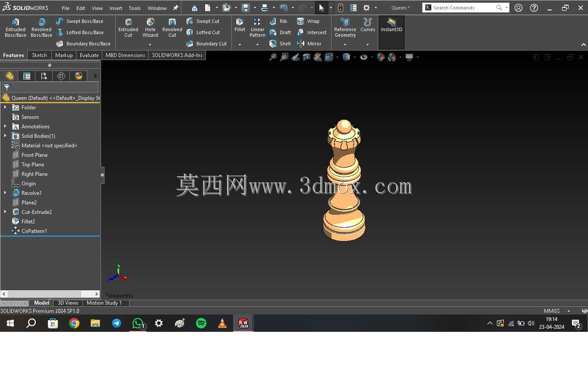The width and height of the screenshot is (588, 372).
Task: Expand the Revolve1 feature node
Action: [x=5, y=193]
